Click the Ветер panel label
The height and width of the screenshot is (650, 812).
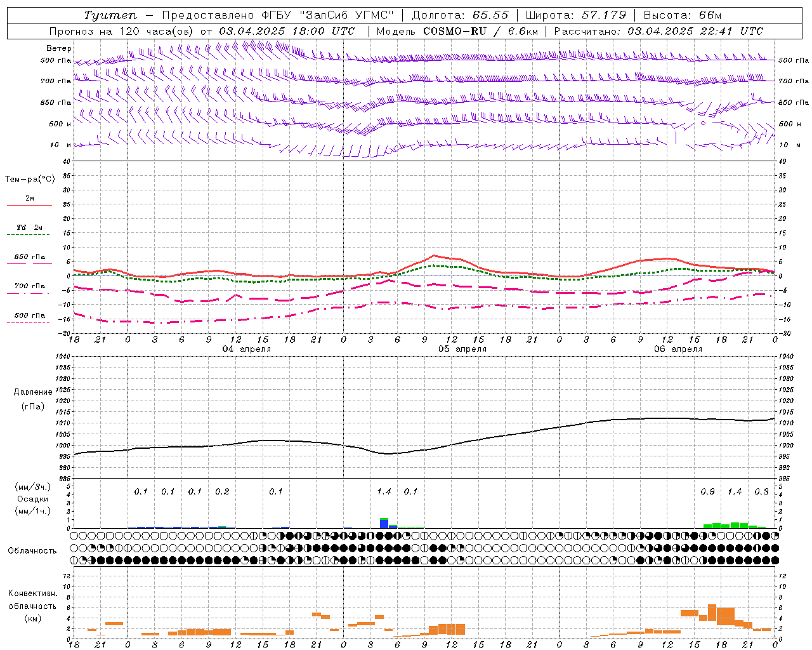[x=59, y=48]
